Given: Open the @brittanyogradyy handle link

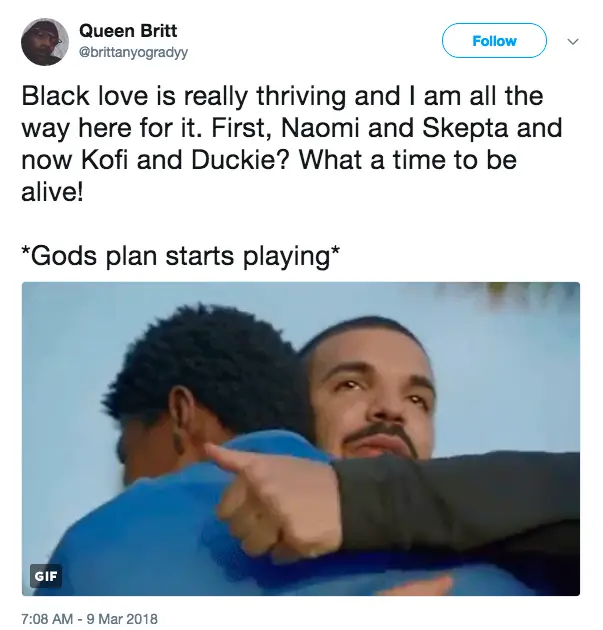Looking at the screenshot, I should coord(133,53).
